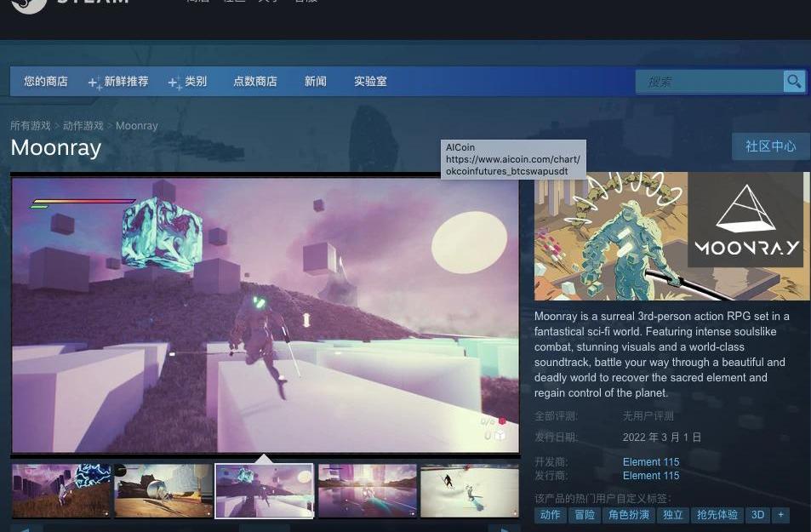Click the AICoin tooltip URL text
The height and width of the screenshot is (532, 811).
pos(512,165)
